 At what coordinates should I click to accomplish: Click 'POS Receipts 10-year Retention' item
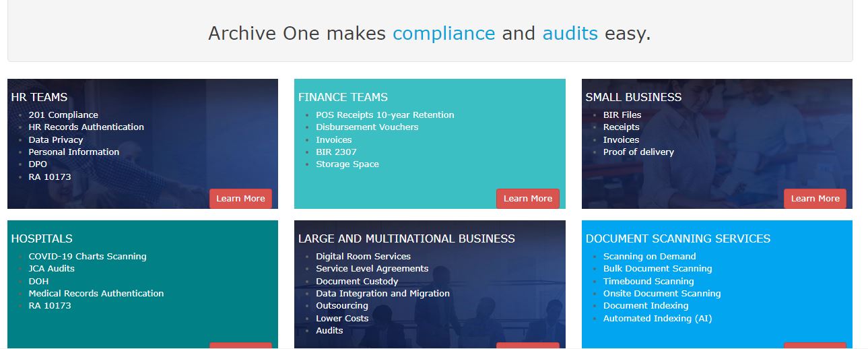click(385, 115)
